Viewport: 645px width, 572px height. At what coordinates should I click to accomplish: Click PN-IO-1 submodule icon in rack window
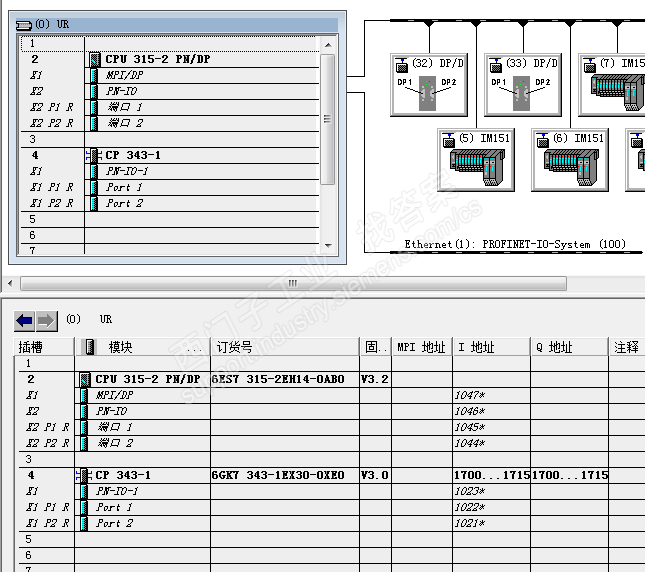[x=94, y=171]
